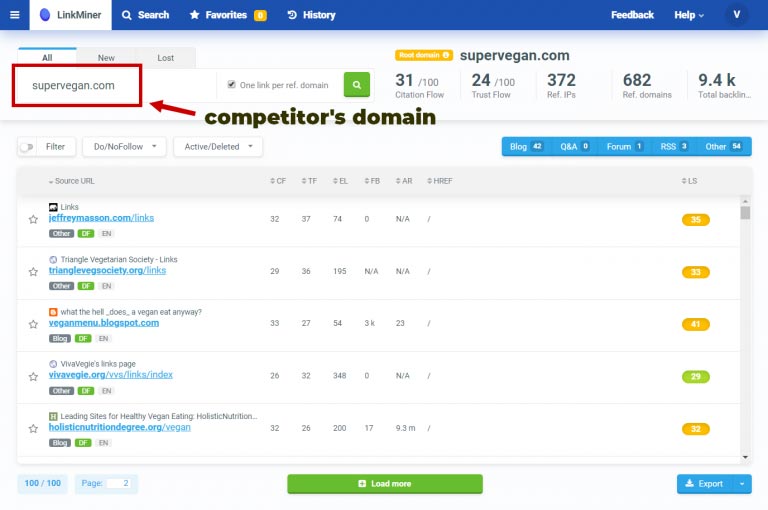Click the green search magnifier button

click(x=357, y=85)
